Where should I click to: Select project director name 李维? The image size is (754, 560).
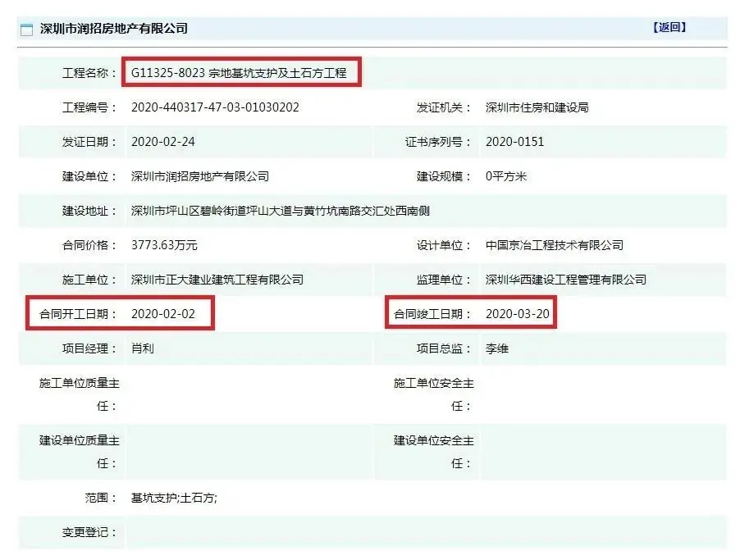pos(496,348)
